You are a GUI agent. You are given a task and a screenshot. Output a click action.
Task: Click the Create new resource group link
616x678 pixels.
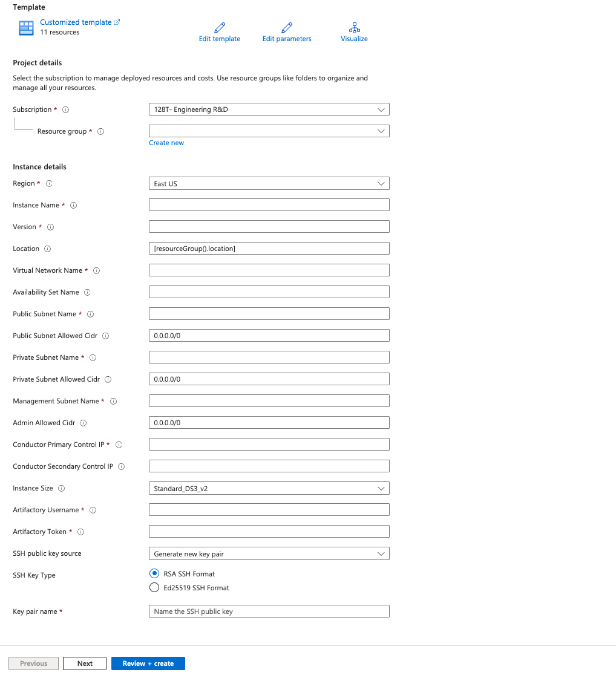(166, 143)
